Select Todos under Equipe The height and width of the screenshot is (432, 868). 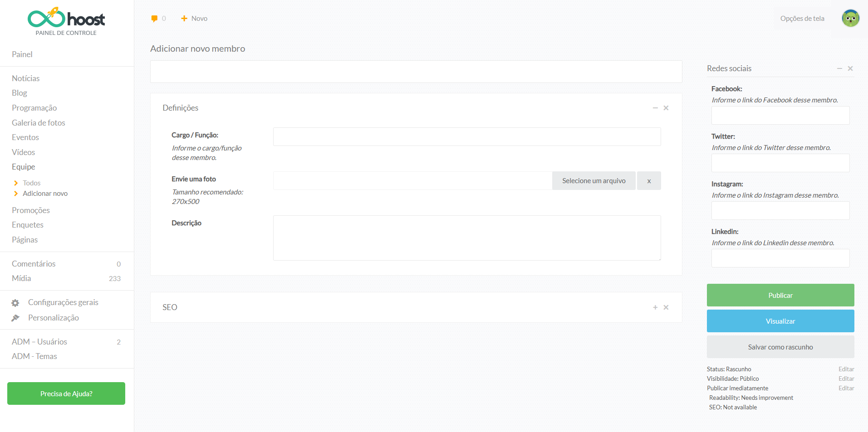pos(32,183)
